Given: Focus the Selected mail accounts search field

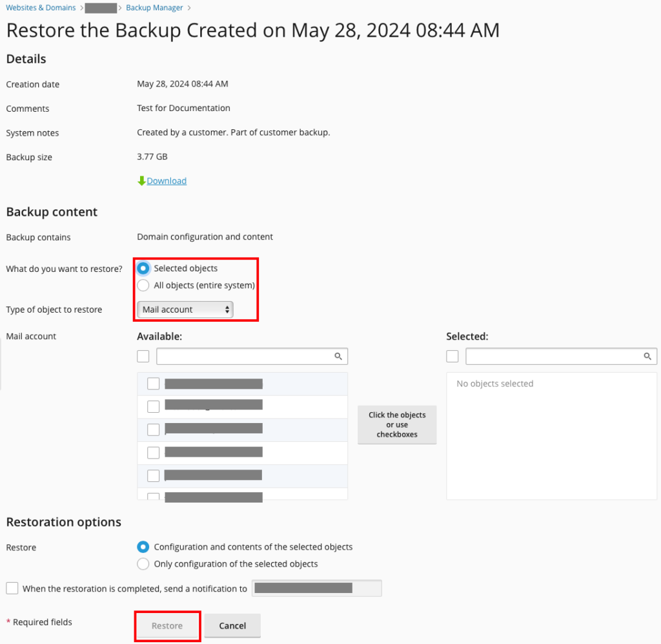Looking at the screenshot, I should 554,356.
